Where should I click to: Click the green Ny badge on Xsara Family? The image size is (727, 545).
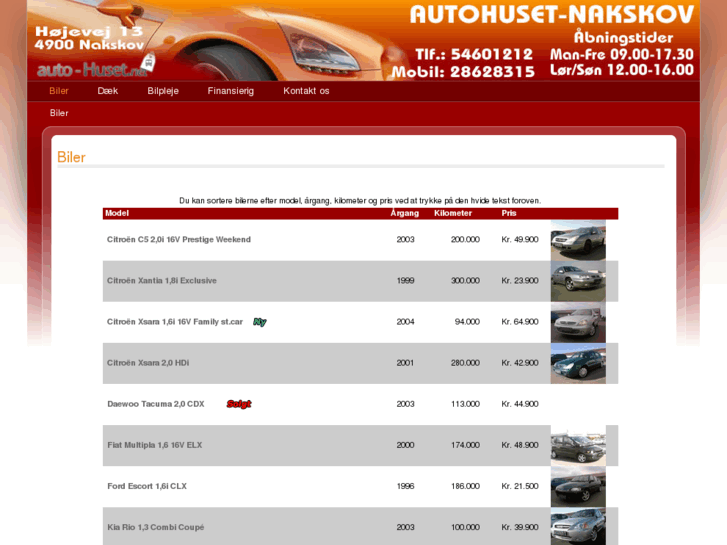[260, 322]
